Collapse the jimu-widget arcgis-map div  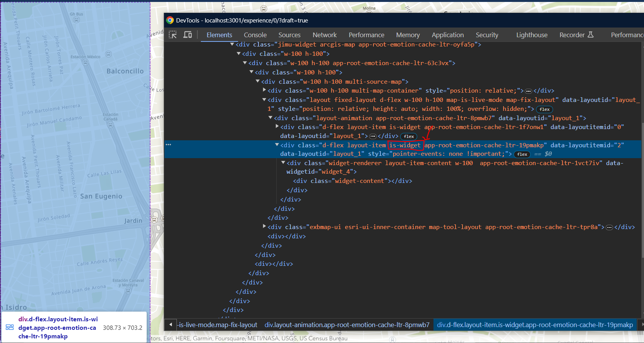(x=232, y=44)
